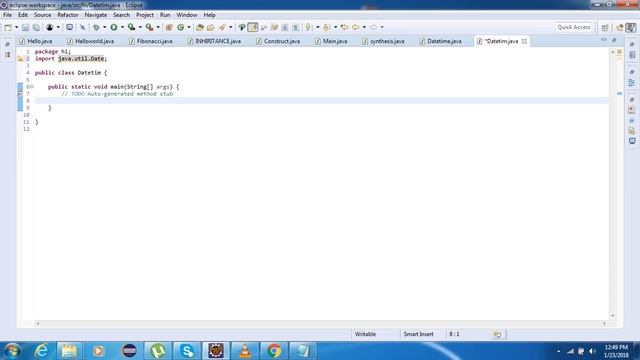Maximize the editor area
640x360 pixels.
[x=614, y=40]
